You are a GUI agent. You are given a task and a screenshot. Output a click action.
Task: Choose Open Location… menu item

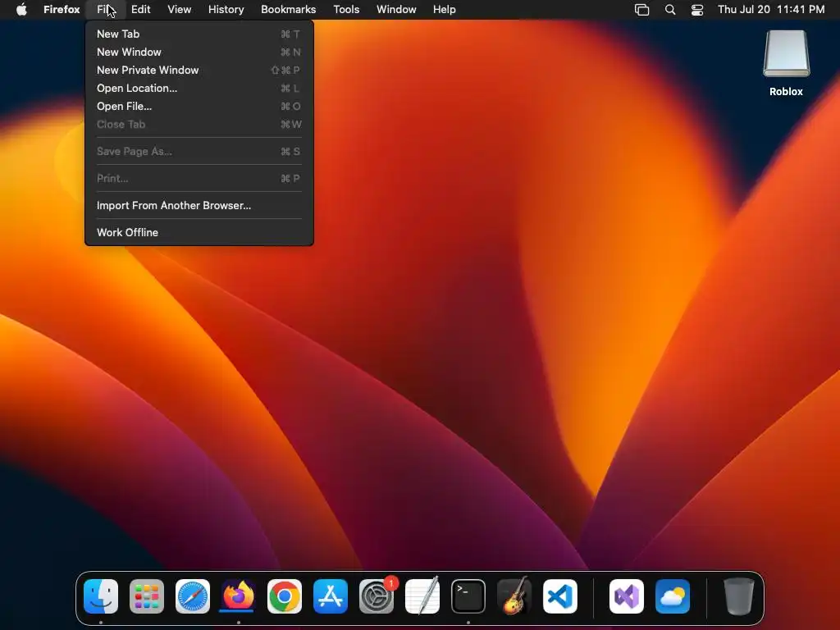(x=199, y=89)
